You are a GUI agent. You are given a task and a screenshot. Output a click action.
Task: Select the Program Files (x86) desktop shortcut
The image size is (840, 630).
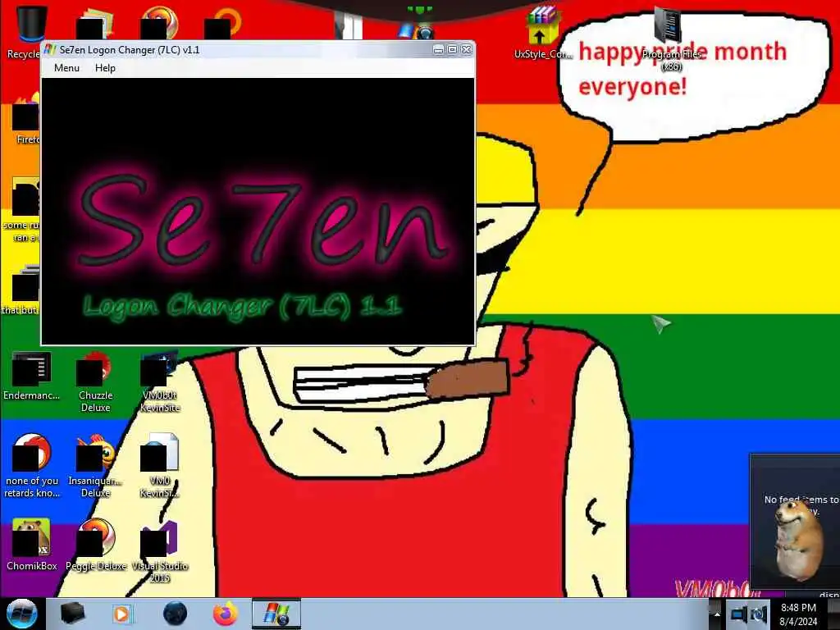671,38
